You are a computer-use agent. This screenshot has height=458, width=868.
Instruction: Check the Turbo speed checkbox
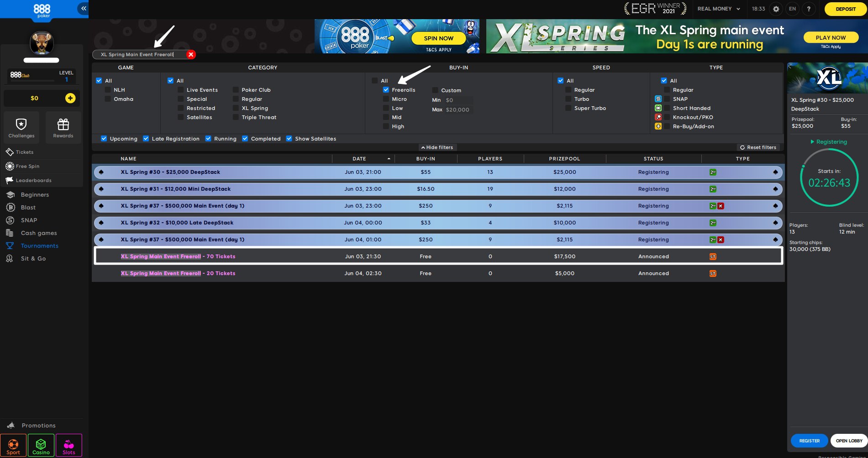(568, 99)
